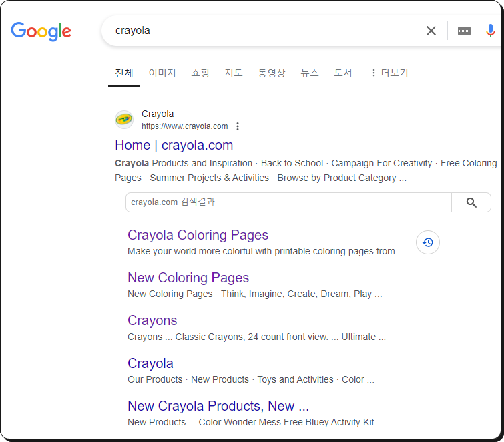The height and width of the screenshot is (442, 504).
Task: Click snippet 'Color Wonder Mess Free Bluey Activity Kit'
Action: (286, 422)
